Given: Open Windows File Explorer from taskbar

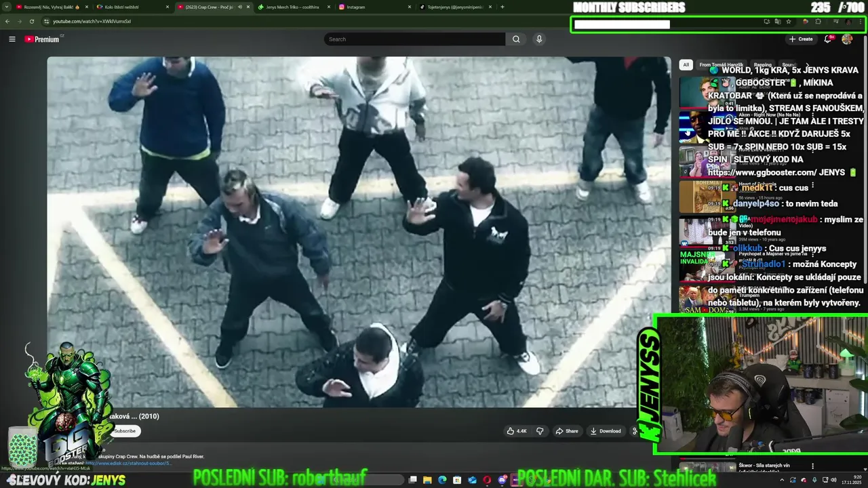Looking at the screenshot, I should 427,480.
